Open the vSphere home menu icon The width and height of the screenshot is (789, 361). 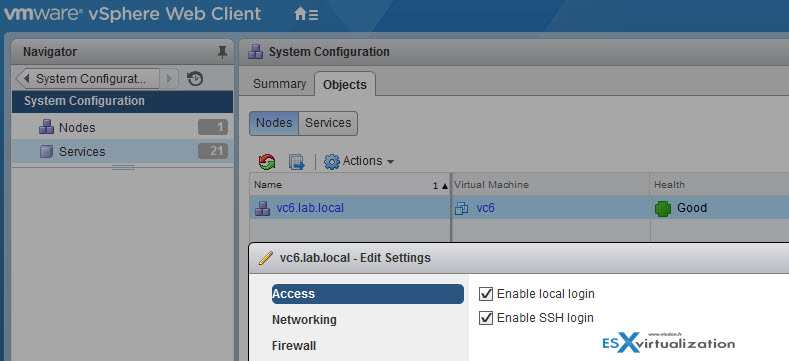coord(306,14)
